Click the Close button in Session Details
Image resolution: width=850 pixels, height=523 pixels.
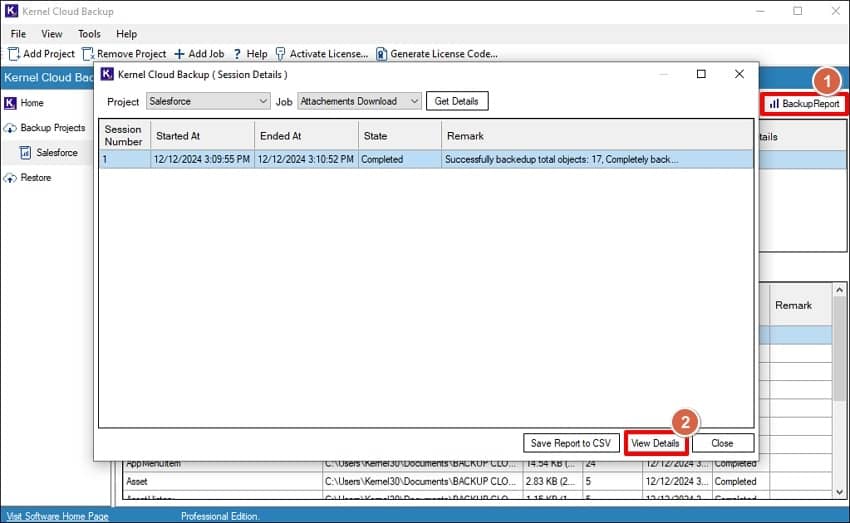pos(722,443)
